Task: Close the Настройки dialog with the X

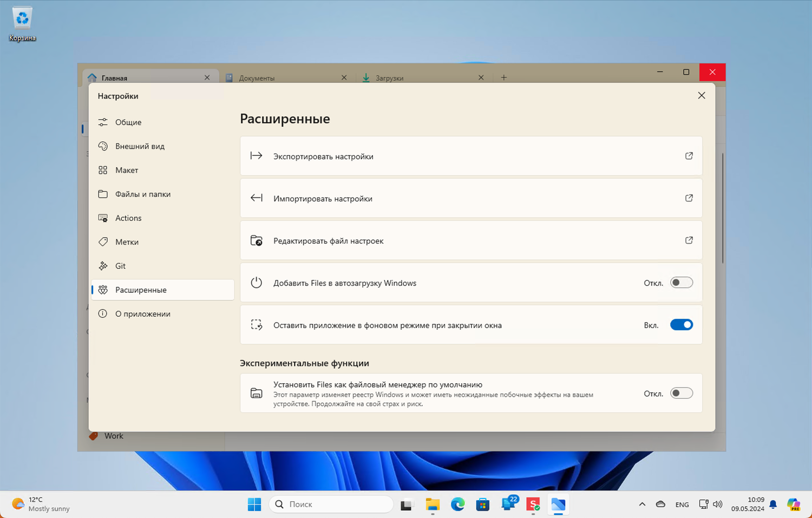Action: pos(702,95)
